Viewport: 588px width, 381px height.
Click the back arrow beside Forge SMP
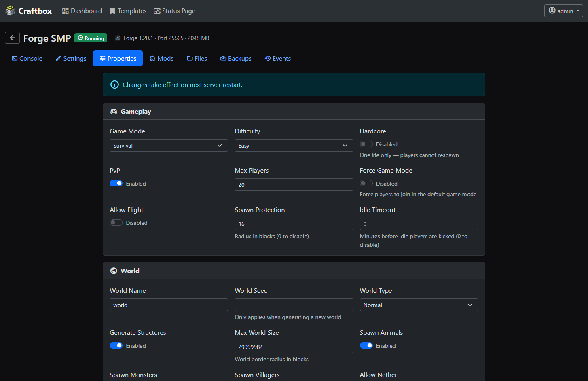12,38
